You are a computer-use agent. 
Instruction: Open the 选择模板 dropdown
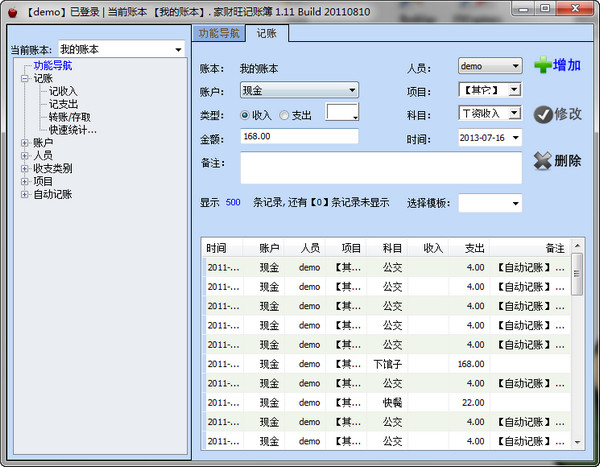pos(516,203)
